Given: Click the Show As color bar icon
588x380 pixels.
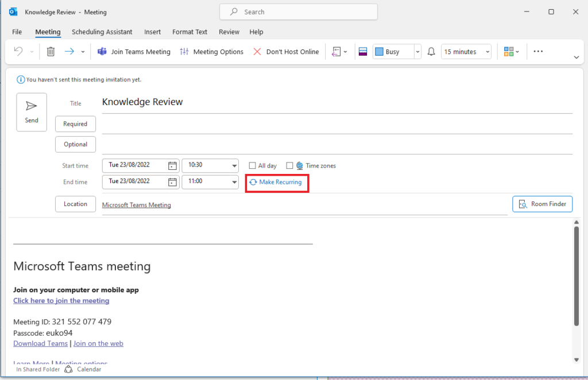Looking at the screenshot, I should pyautogui.click(x=363, y=52).
